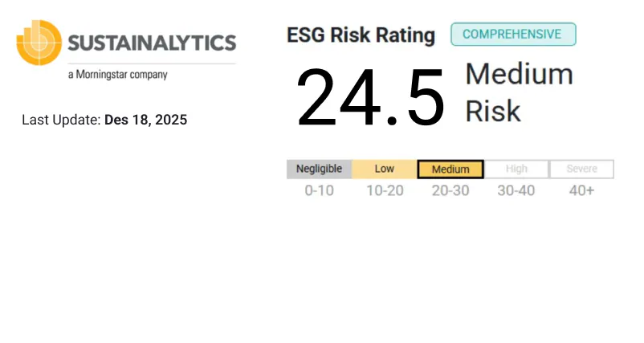Image resolution: width=644 pixels, height=343 pixels.
Task: Click the 20-30 score range label
Action: pos(450,191)
